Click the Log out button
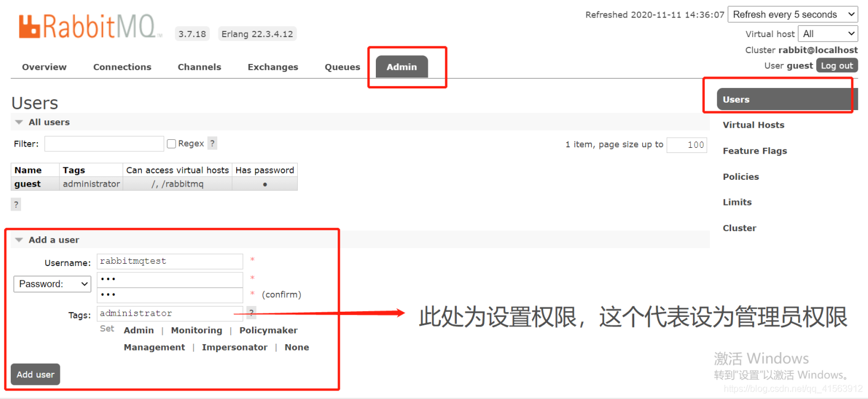This screenshot has width=868, height=399. point(837,66)
